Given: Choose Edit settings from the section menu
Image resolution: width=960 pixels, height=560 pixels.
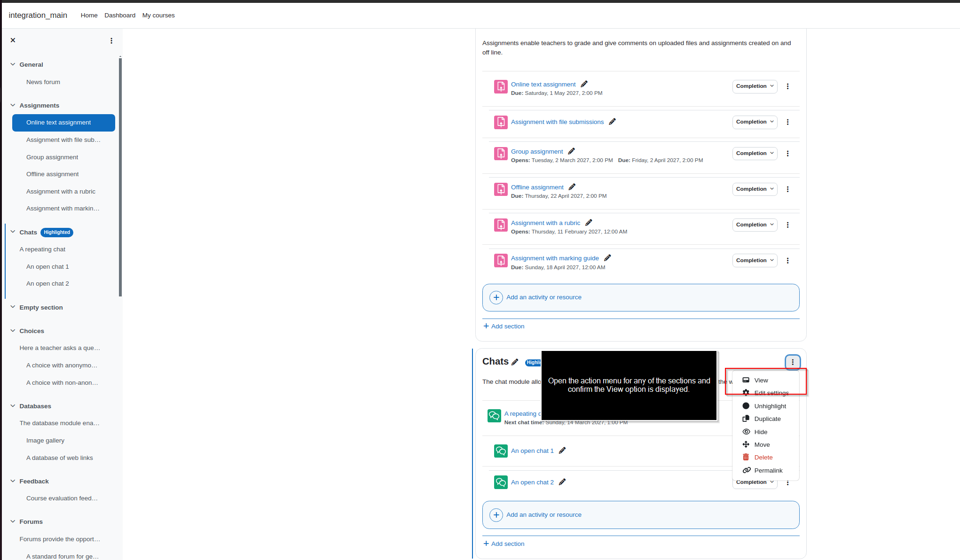Looking at the screenshot, I should (x=765, y=393).
